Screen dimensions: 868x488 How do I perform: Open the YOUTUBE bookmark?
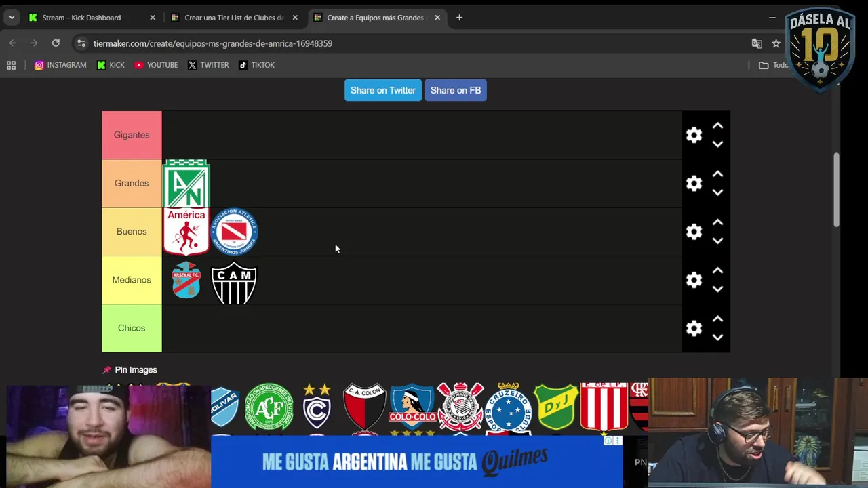click(x=156, y=65)
